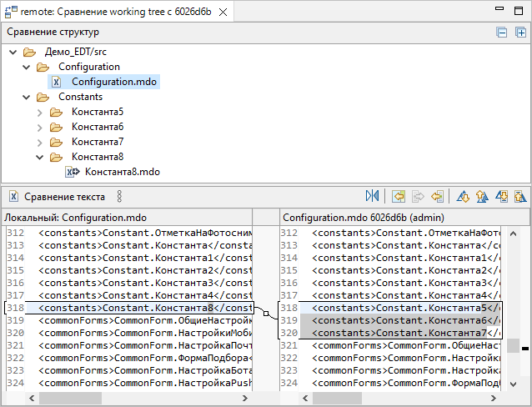Select Константа8.mdo file in tree
532x407 pixels.
[122, 172]
